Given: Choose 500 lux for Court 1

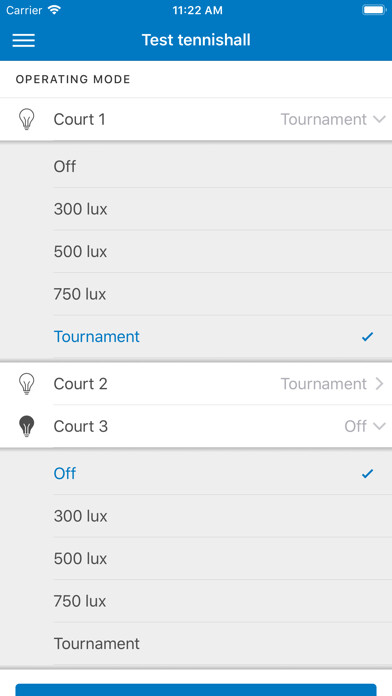Looking at the screenshot, I should (196, 252).
